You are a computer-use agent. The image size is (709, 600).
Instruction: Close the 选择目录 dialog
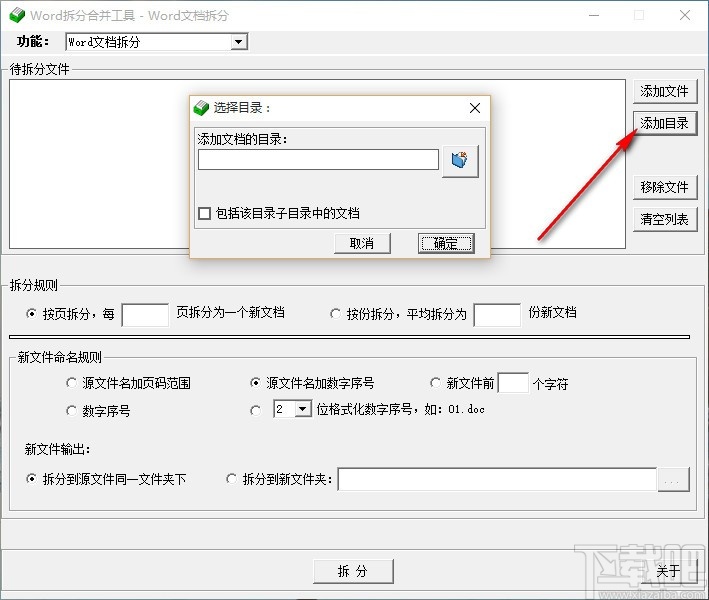pyautogui.click(x=474, y=108)
